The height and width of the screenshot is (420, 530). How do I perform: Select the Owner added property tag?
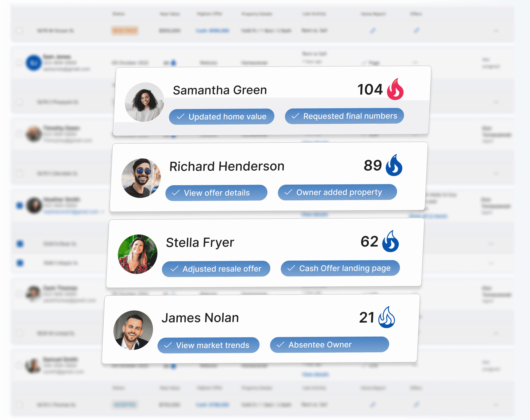(337, 192)
